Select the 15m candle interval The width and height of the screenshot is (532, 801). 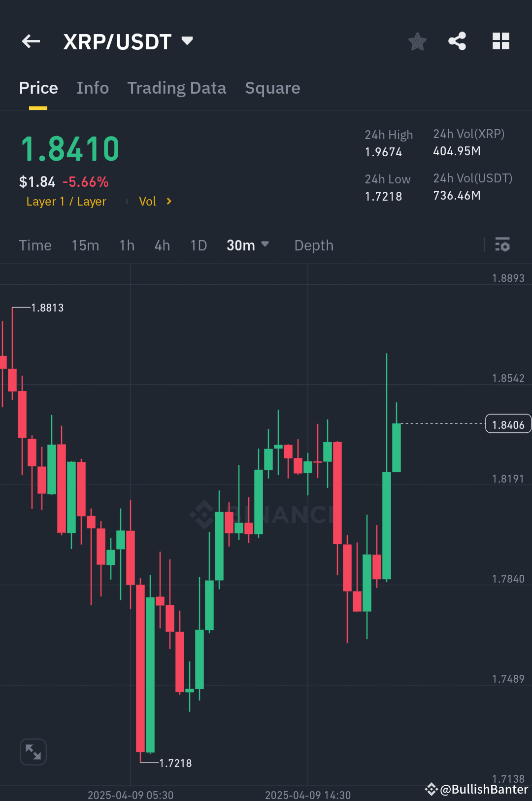tap(85, 245)
